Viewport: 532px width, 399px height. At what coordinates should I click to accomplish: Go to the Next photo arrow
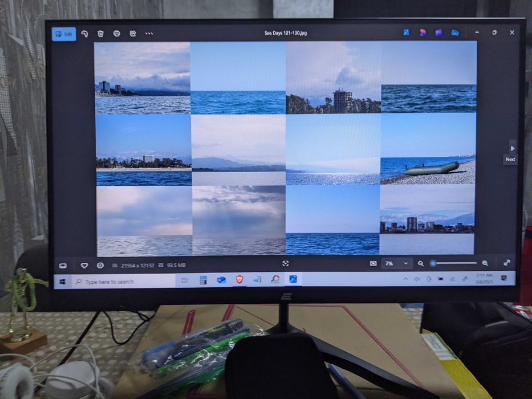pos(512,148)
